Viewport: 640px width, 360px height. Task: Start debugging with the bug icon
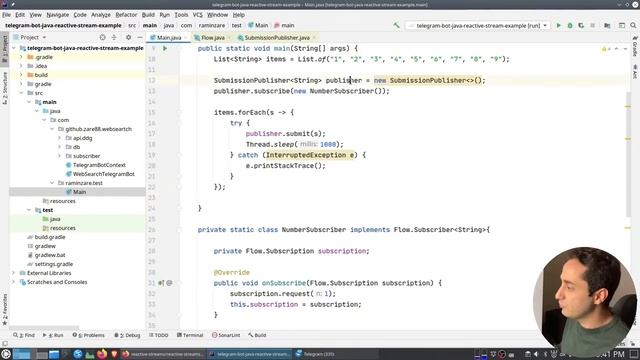coord(570,25)
